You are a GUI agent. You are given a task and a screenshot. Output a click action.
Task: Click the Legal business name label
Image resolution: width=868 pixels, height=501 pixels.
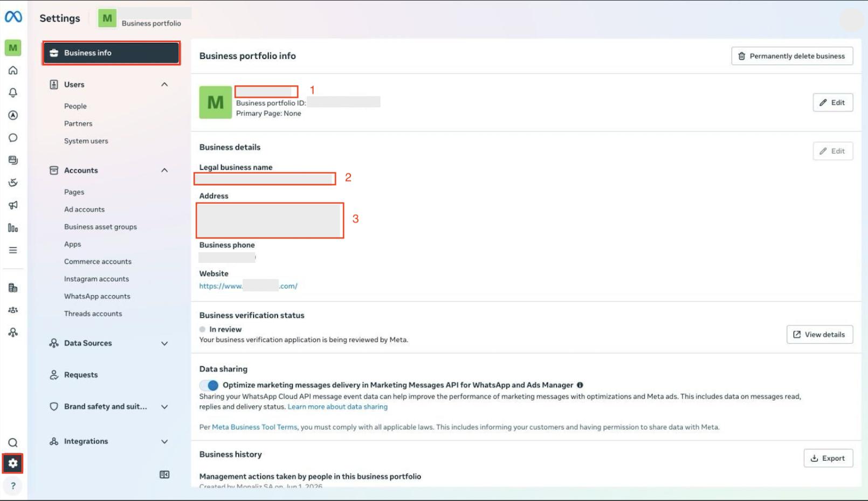point(236,168)
